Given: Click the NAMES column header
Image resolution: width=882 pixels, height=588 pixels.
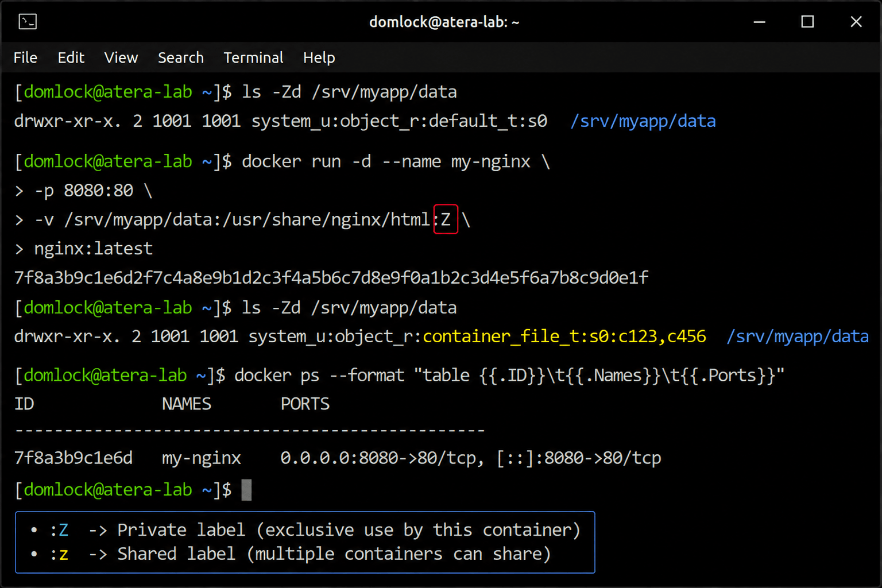Looking at the screenshot, I should click(x=186, y=404).
